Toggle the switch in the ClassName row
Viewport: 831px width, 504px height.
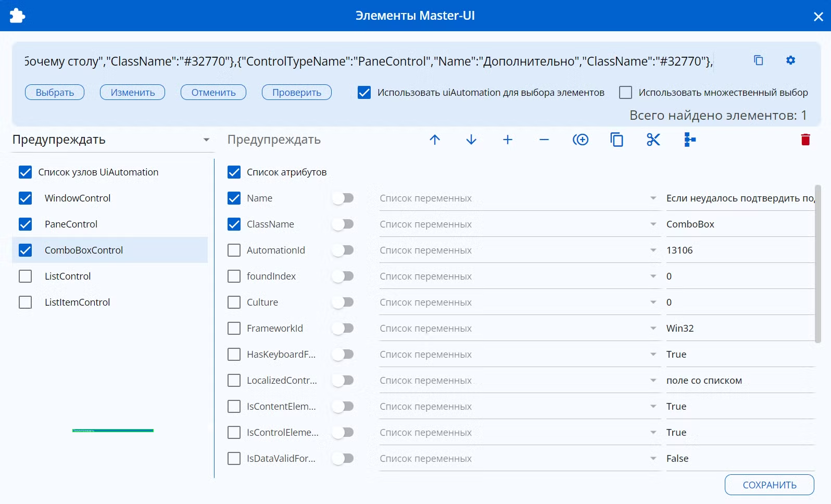343,224
